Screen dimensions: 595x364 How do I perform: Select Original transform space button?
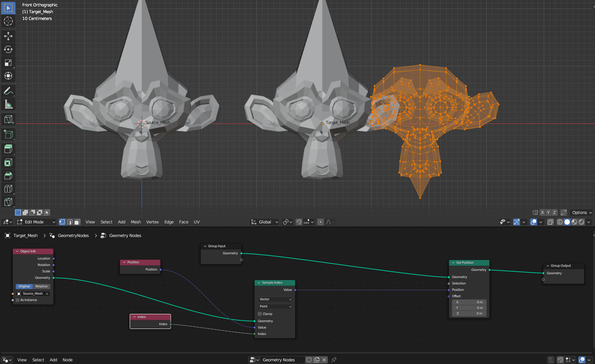coord(24,286)
